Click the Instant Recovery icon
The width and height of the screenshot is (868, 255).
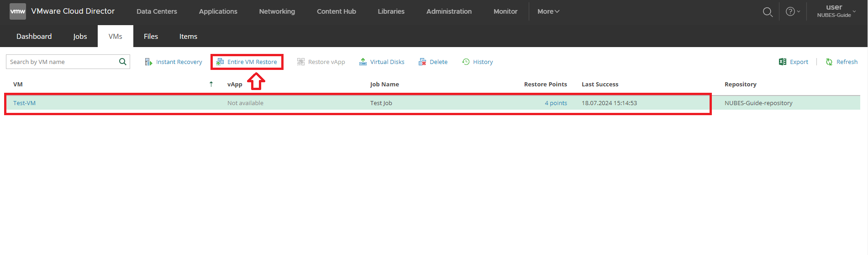[x=148, y=62]
